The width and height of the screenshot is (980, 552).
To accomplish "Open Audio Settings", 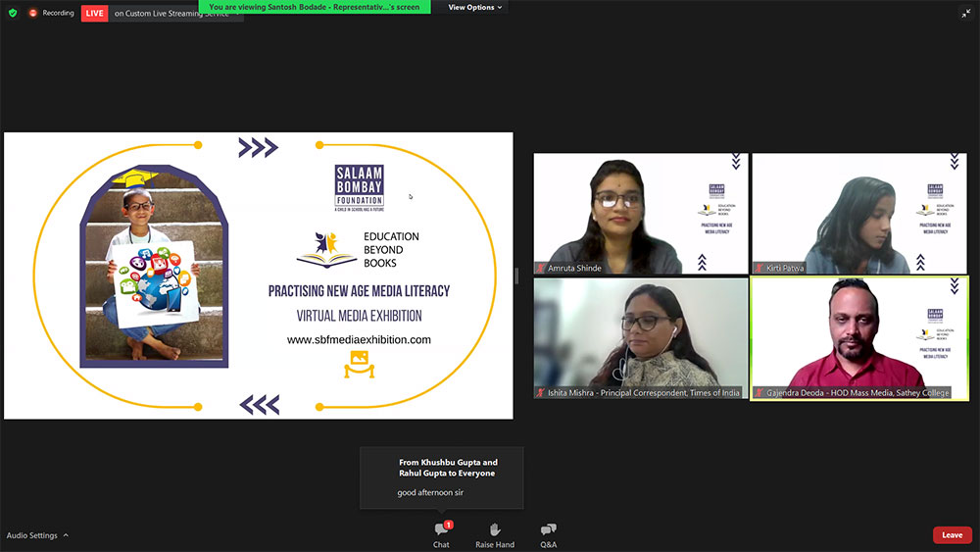I will tap(32, 535).
